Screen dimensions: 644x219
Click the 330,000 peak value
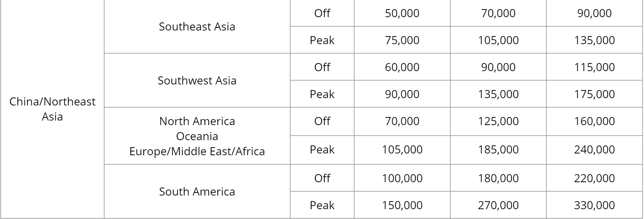tap(594, 205)
